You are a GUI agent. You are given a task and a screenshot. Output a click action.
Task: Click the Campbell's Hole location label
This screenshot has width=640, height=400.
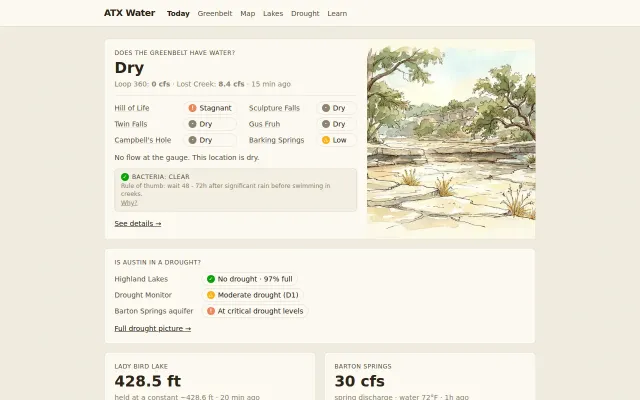(143, 140)
